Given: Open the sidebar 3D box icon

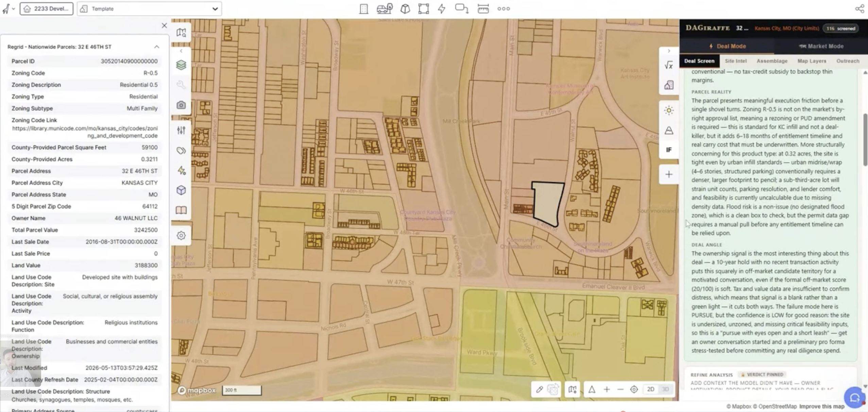Looking at the screenshot, I should 181,190.
